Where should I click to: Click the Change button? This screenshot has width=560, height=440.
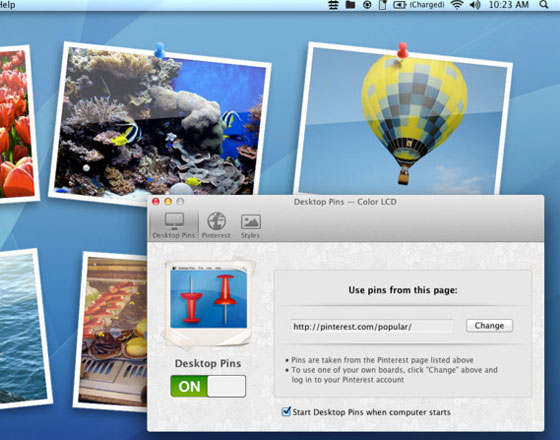click(489, 326)
